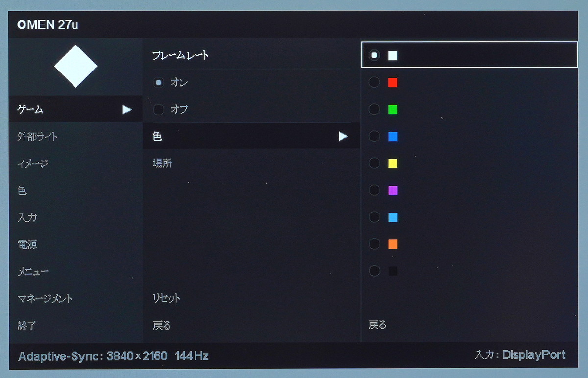Click the orange color swatch
The image size is (588, 378).
click(x=392, y=244)
